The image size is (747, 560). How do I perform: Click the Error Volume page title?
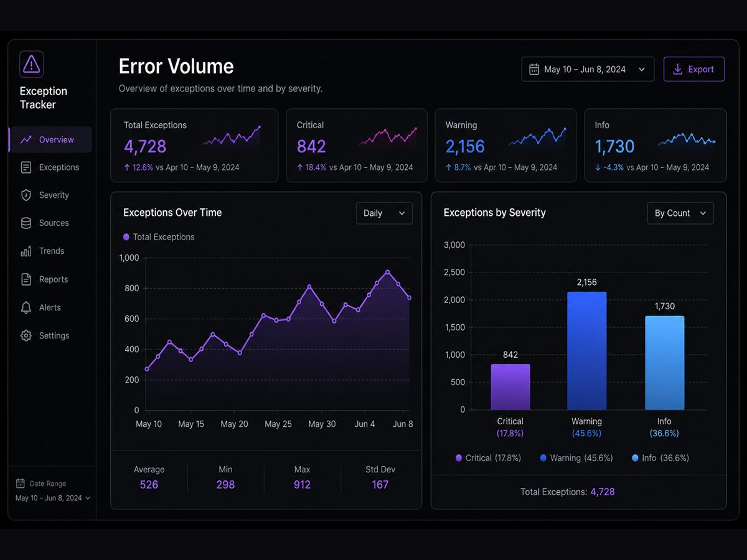click(x=176, y=67)
